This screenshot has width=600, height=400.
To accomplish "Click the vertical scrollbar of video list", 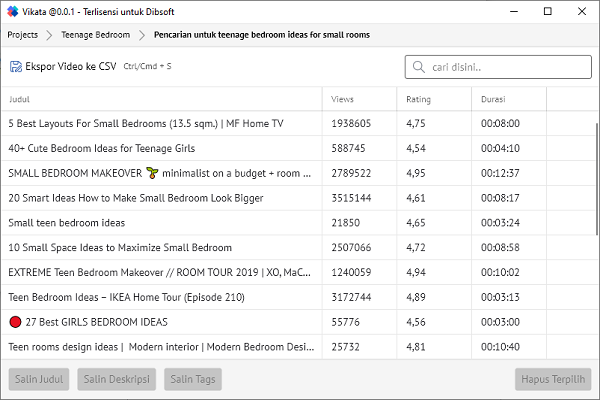I will [597, 179].
